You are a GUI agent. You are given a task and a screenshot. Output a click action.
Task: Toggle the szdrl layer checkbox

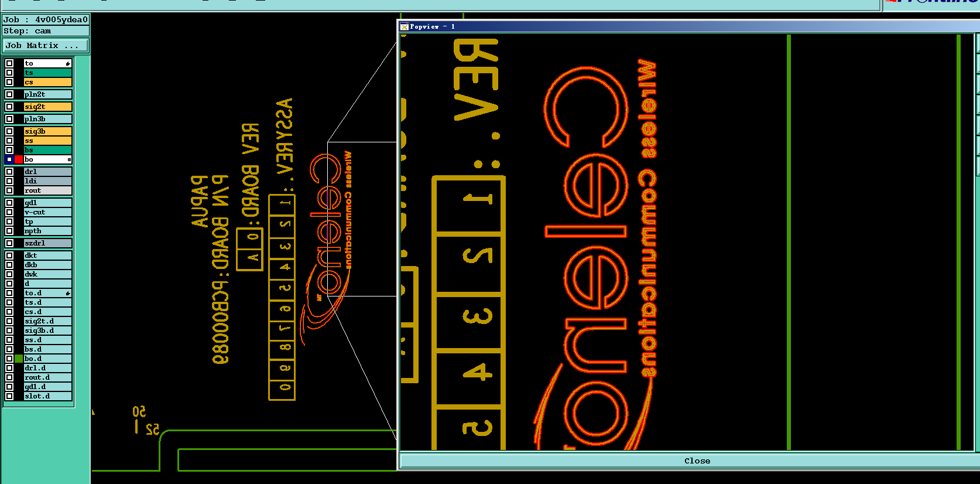coord(9,243)
